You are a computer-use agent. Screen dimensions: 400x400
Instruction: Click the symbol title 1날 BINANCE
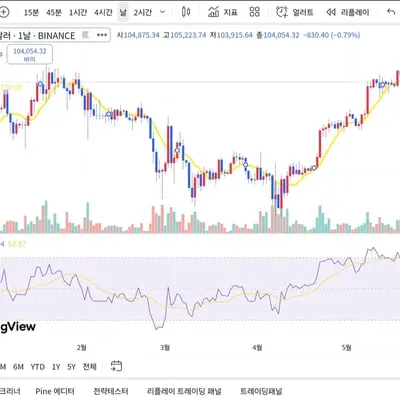click(x=38, y=36)
